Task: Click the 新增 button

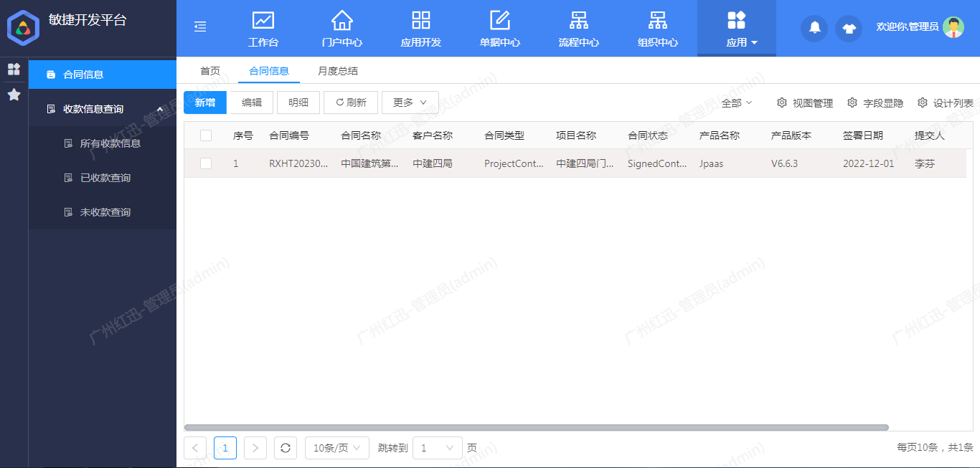Action: pos(205,102)
